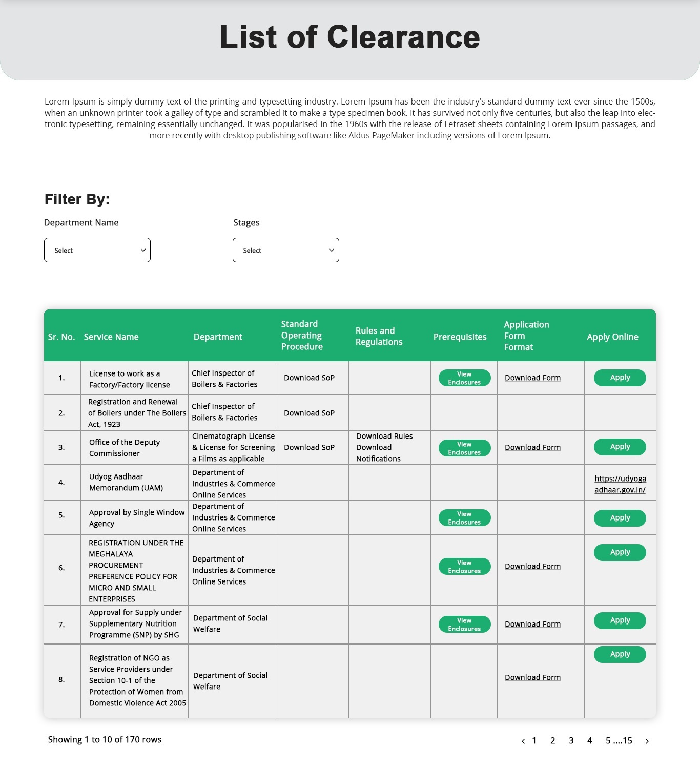Apply for Factory license service
Image resolution: width=700 pixels, height=769 pixels.
coord(620,378)
